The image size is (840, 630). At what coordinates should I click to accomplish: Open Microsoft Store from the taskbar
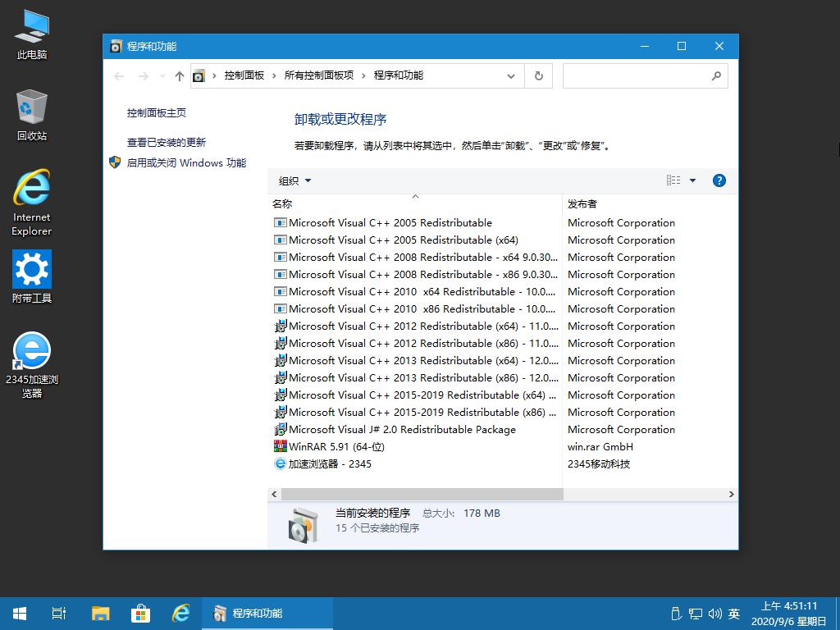tap(140, 614)
